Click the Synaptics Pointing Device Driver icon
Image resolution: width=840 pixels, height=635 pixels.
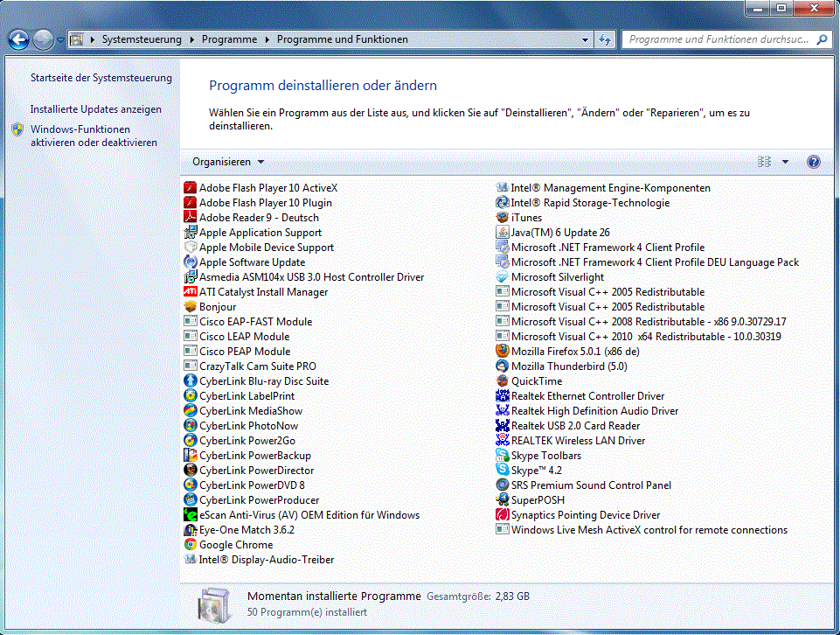[502, 514]
